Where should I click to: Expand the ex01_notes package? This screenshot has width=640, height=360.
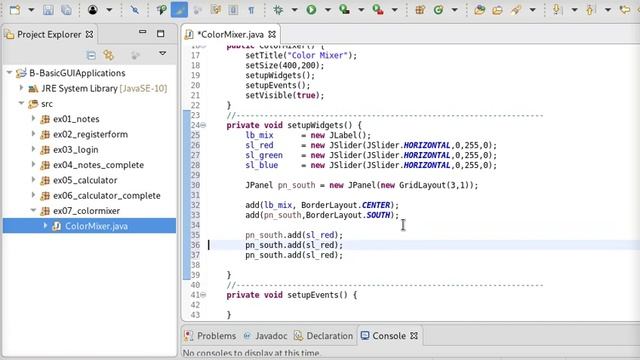tap(33, 119)
